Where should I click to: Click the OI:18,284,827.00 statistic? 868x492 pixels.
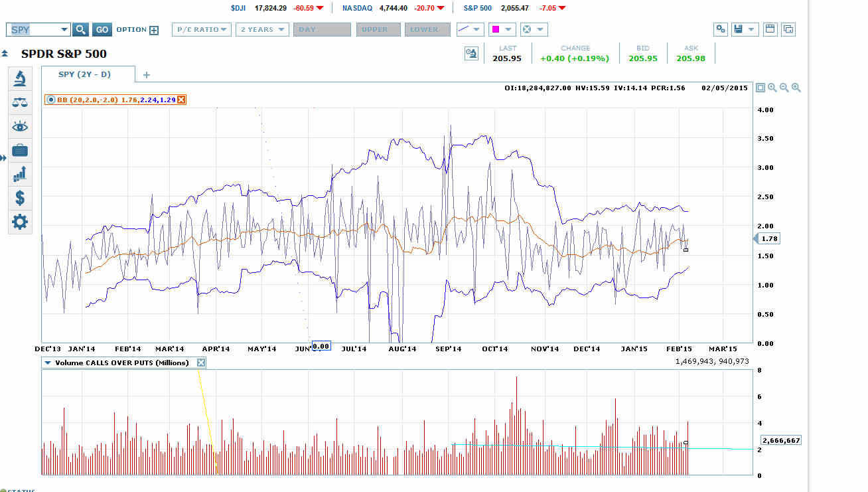(x=538, y=88)
